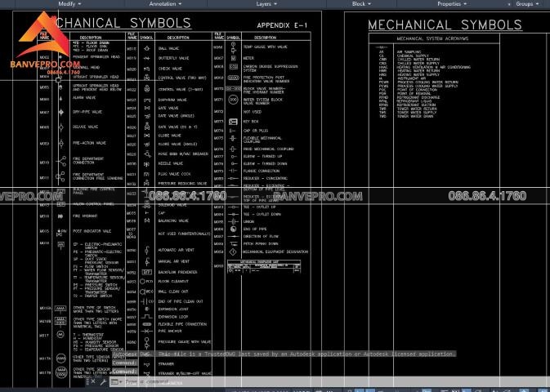Select the floor cleanout symbol
The width and height of the screenshot is (550, 392).
point(146,281)
